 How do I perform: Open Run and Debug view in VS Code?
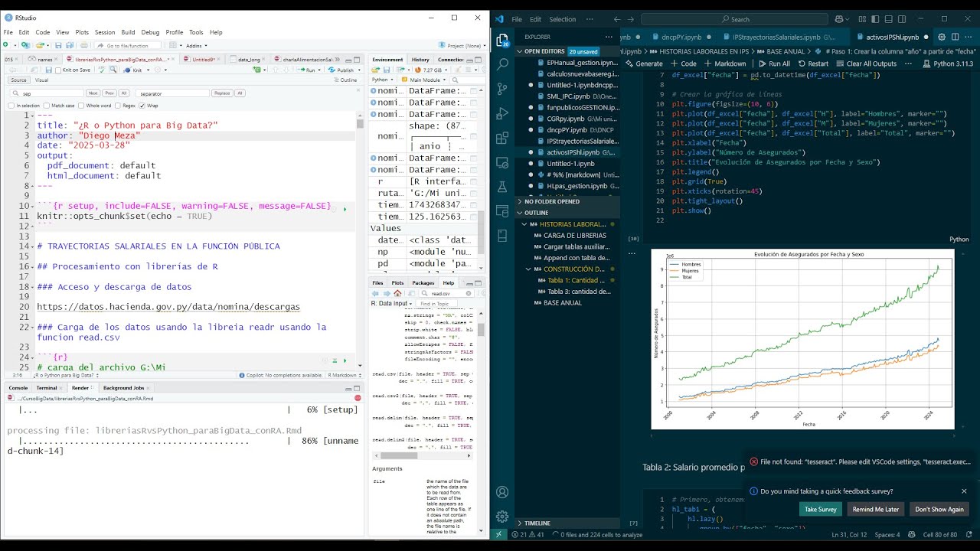(x=502, y=114)
